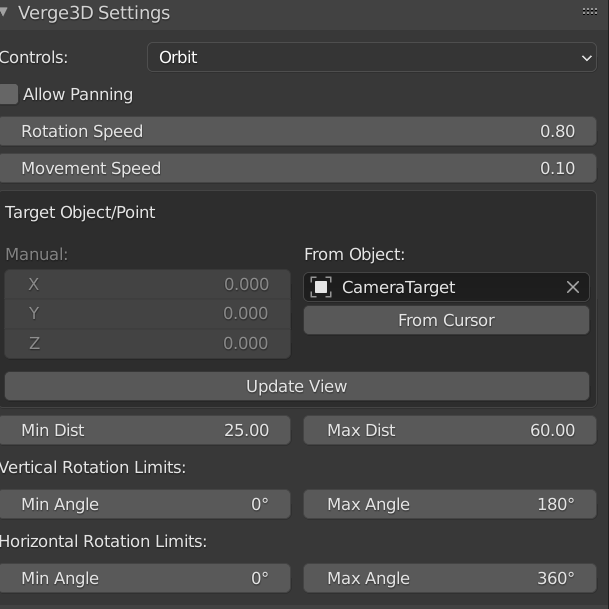This screenshot has width=609, height=609.
Task: Open the Controls Orbit dropdown
Action: [372, 57]
